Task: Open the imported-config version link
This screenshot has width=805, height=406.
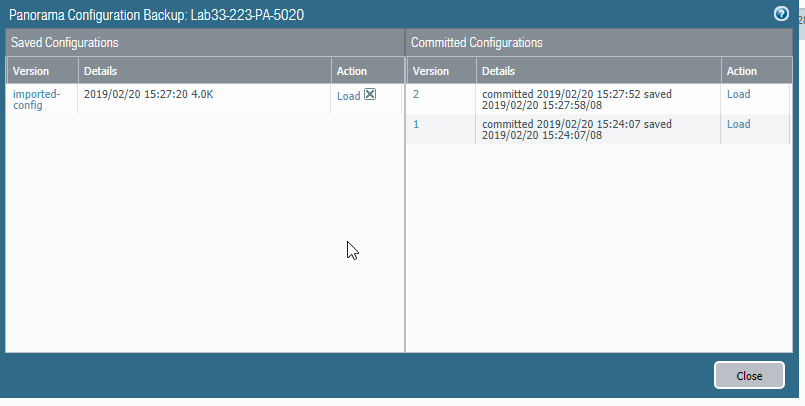Action: pos(36,100)
